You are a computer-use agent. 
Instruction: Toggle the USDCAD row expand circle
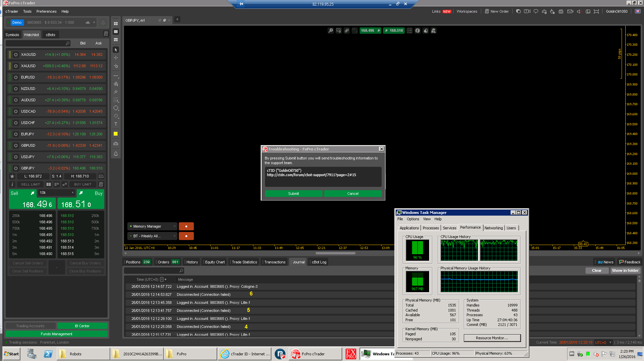click(16, 111)
